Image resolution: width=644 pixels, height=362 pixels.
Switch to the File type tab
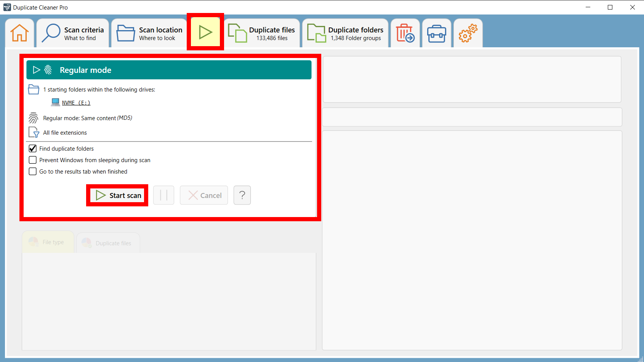coord(48,242)
